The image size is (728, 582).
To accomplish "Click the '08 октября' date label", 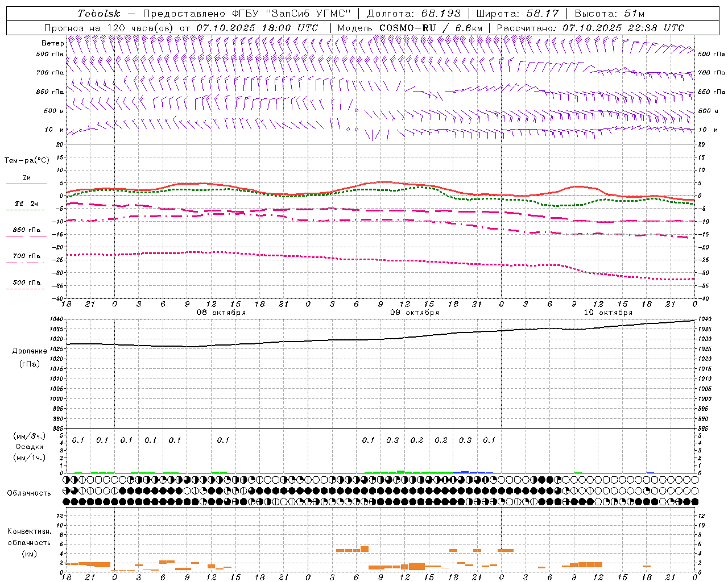I will [221, 313].
